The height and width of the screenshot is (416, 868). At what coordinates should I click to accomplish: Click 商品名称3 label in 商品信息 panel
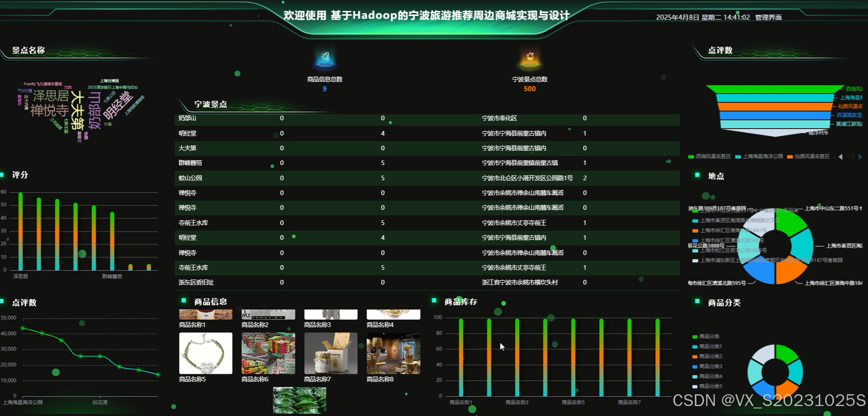point(317,325)
